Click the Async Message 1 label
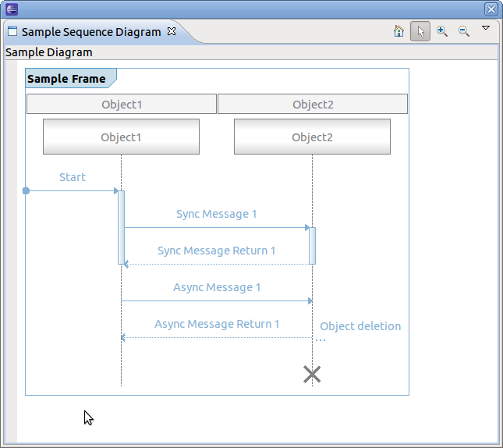The height and width of the screenshot is (448, 503). tap(217, 287)
